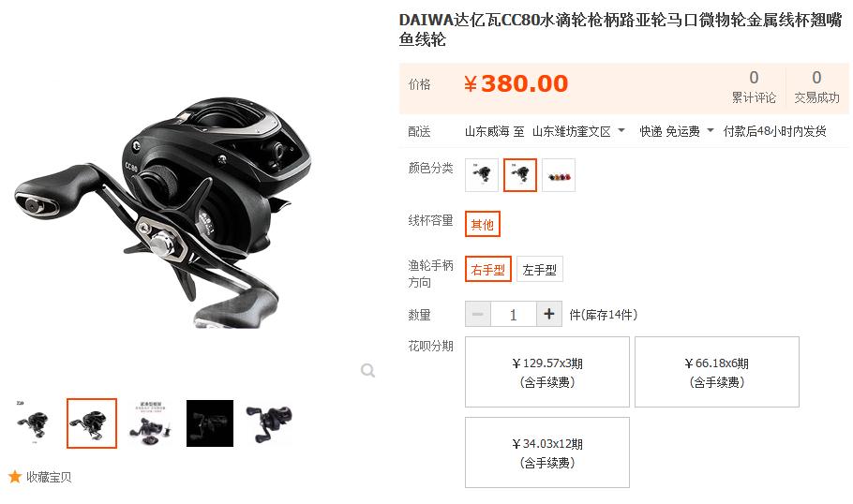Increase quantity with the plus button
The width and height of the screenshot is (853, 504).
(x=549, y=314)
